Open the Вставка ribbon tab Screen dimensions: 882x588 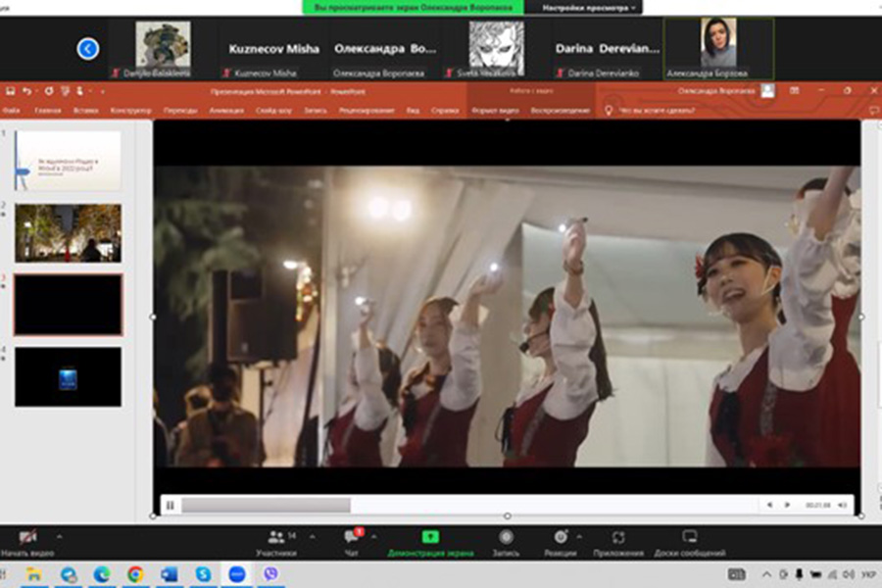(x=85, y=111)
